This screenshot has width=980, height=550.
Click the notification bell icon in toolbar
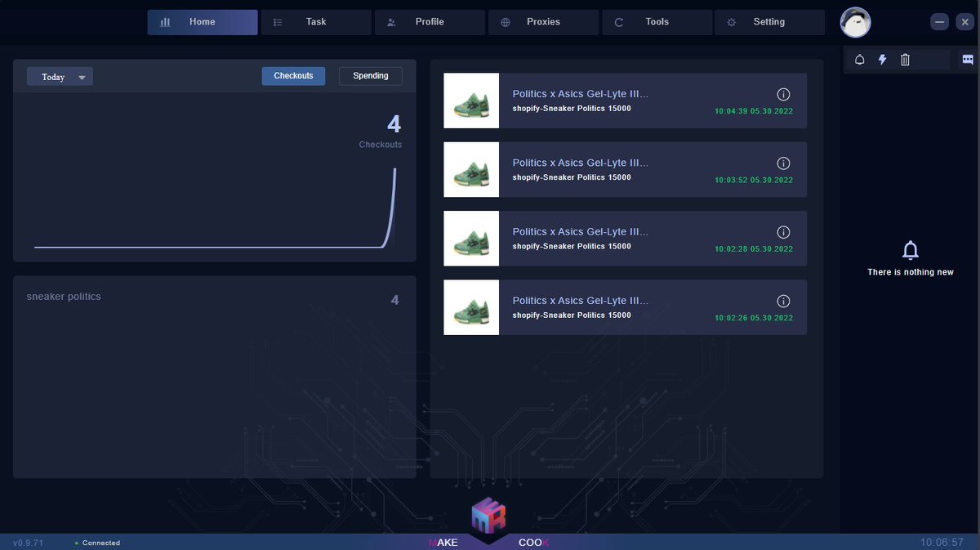coord(859,60)
